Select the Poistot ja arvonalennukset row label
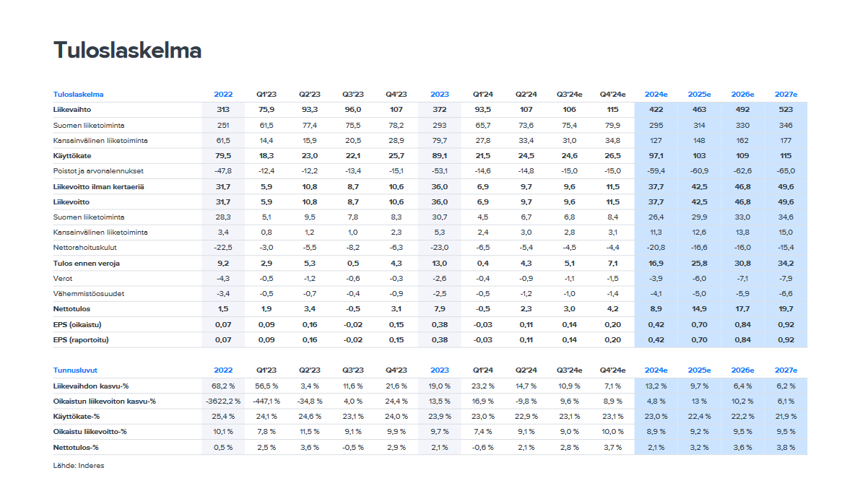Viewport: 868px width, 486px height. pos(99,171)
